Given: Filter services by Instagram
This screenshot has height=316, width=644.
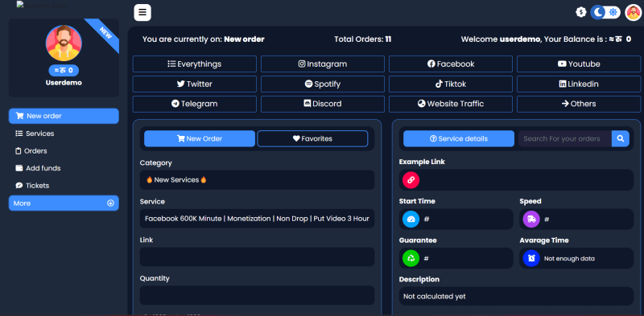Looking at the screenshot, I should [x=323, y=64].
